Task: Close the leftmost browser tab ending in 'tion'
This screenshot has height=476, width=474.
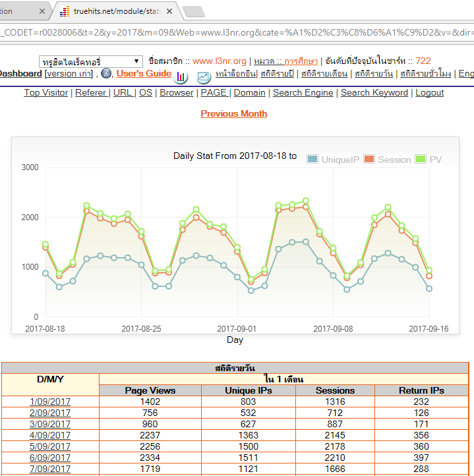Action: click(x=42, y=11)
